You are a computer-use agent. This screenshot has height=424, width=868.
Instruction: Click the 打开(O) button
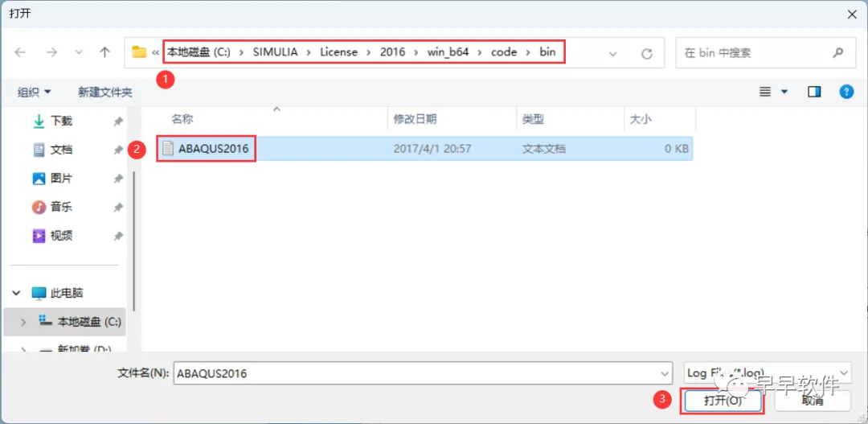(x=723, y=401)
